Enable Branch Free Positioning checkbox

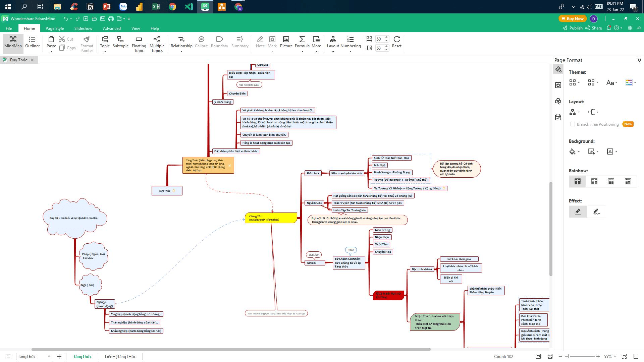pyautogui.click(x=573, y=124)
